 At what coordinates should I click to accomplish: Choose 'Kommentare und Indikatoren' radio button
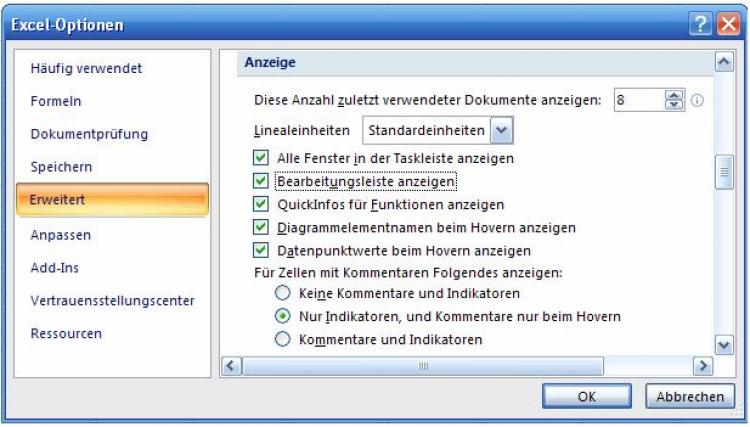[x=283, y=340]
